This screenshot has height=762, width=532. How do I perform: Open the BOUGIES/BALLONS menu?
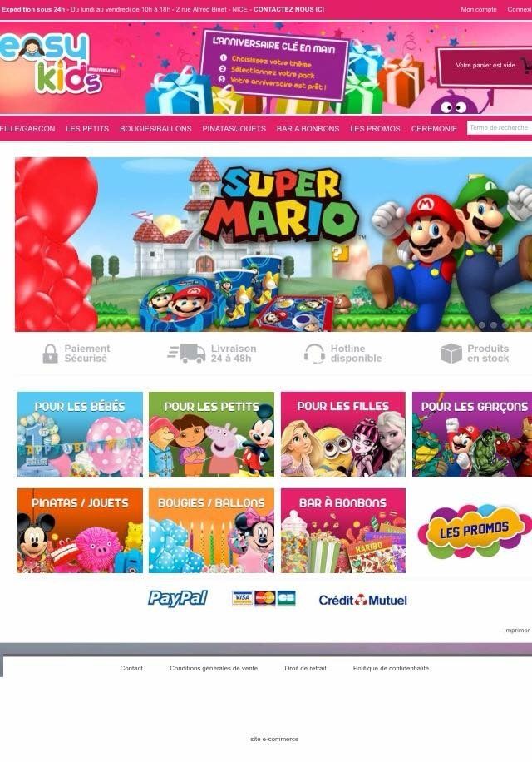pyautogui.click(x=155, y=129)
